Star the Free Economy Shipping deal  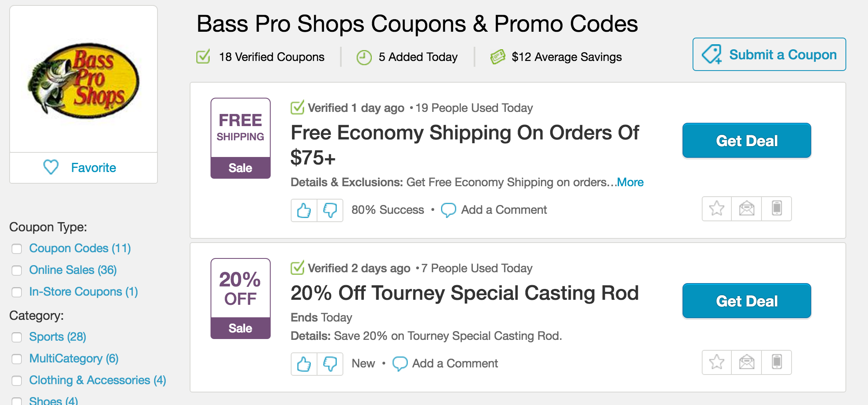click(x=717, y=208)
